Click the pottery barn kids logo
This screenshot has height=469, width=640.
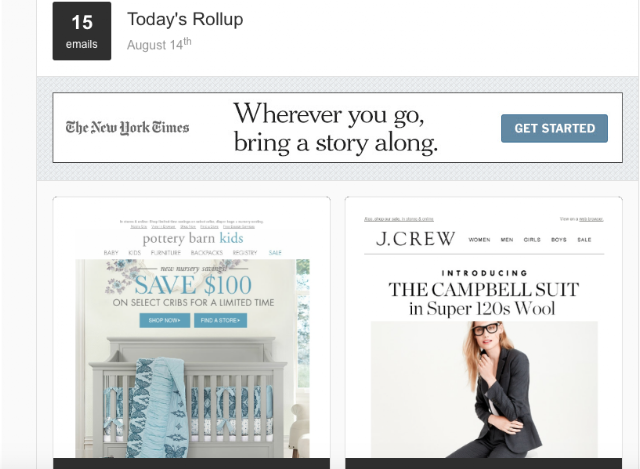(193, 238)
